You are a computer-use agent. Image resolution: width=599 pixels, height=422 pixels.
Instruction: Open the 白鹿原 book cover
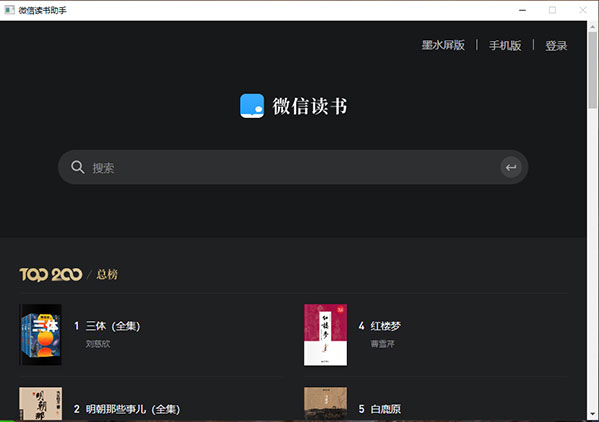[325, 404]
